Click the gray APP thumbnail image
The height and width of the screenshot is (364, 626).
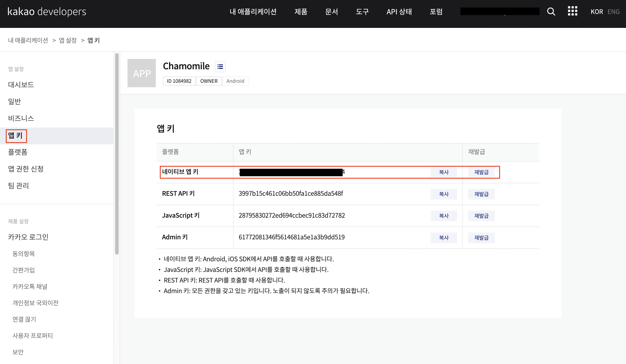click(x=141, y=73)
